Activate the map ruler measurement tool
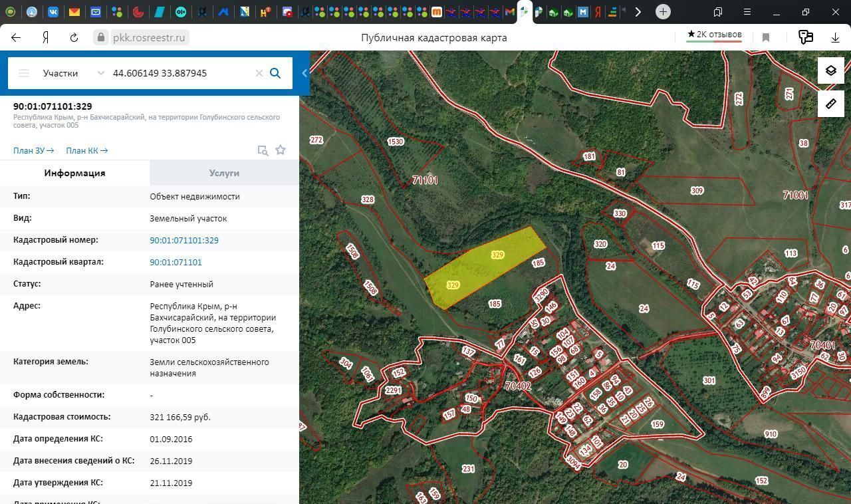Screen dimensions: 851x504 click(831, 104)
